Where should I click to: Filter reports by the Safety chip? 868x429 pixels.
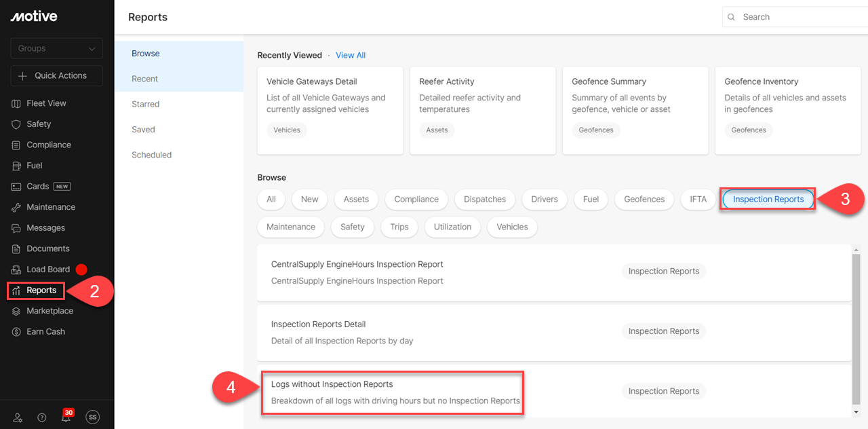[x=353, y=227]
